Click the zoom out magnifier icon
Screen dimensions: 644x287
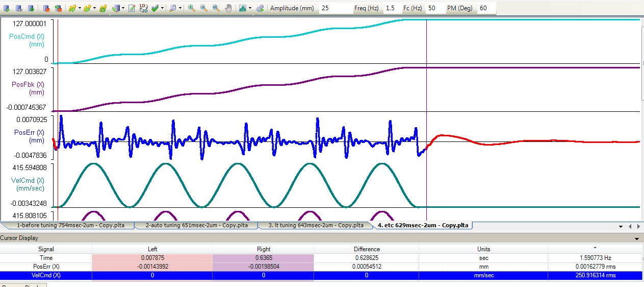point(204,8)
